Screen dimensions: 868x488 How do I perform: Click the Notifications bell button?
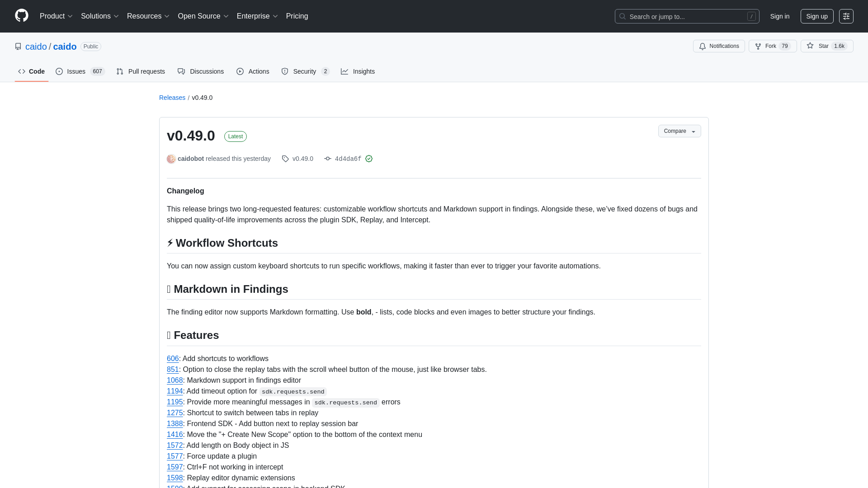coord(719,46)
